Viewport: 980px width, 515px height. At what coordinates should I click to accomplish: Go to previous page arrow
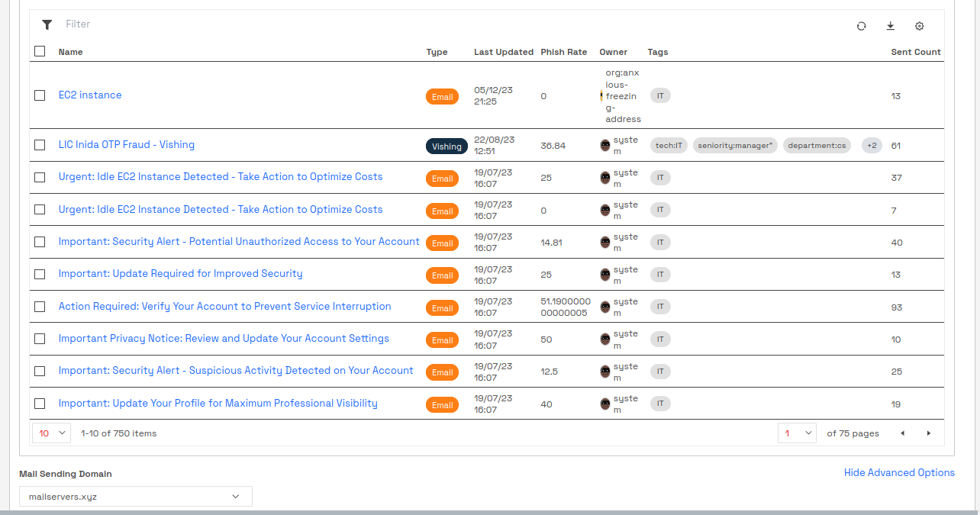[x=902, y=433]
